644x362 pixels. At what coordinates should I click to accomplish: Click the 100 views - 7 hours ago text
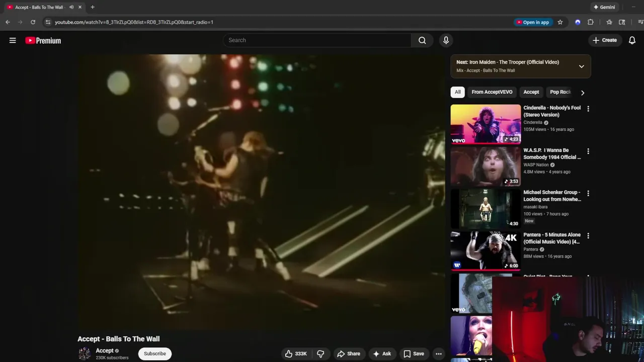click(x=546, y=214)
